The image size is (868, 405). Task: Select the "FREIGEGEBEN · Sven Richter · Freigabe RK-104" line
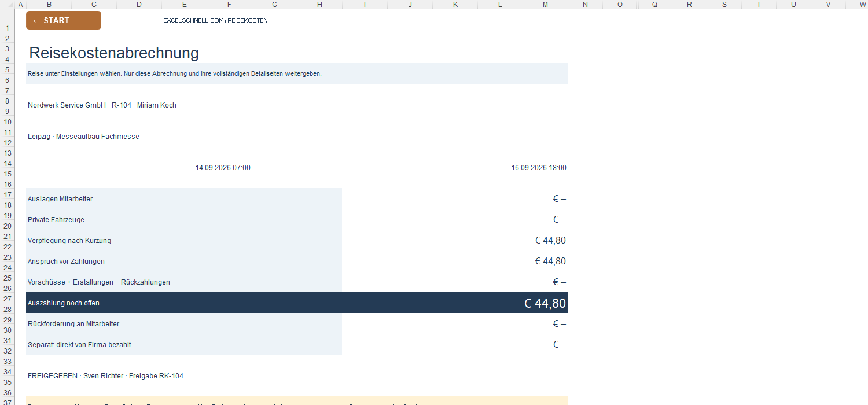pos(105,376)
